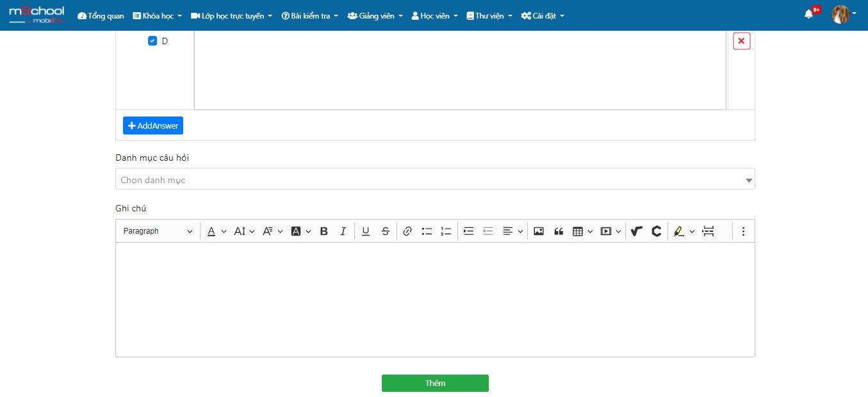This screenshot has width=868, height=397.
Task: Click inside the Ghi chú text area
Action: click(x=435, y=299)
